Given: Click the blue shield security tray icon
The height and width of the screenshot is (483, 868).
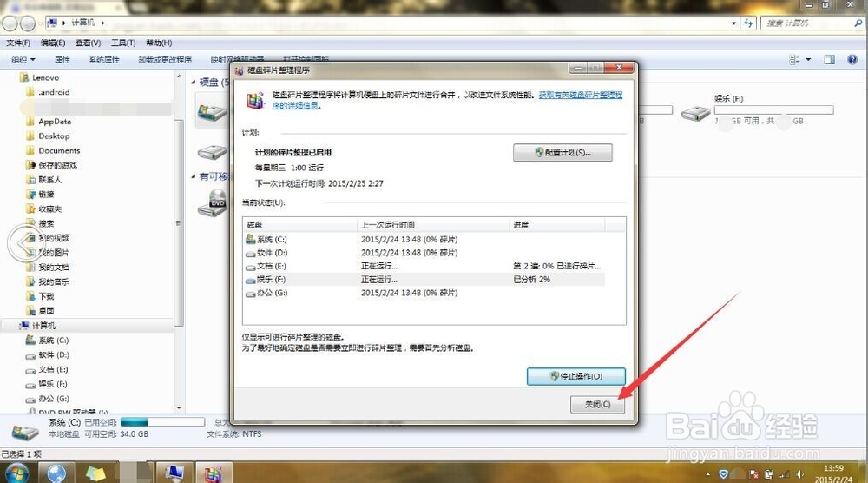Looking at the screenshot, I should pos(724,474).
